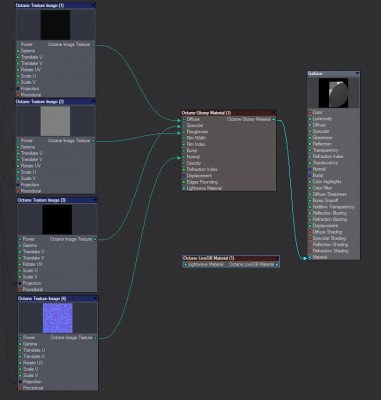Viewport: 381px width, 400px height.
Task: Select the Octane LiveDB Material (1) node title
Action: (209, 258)
